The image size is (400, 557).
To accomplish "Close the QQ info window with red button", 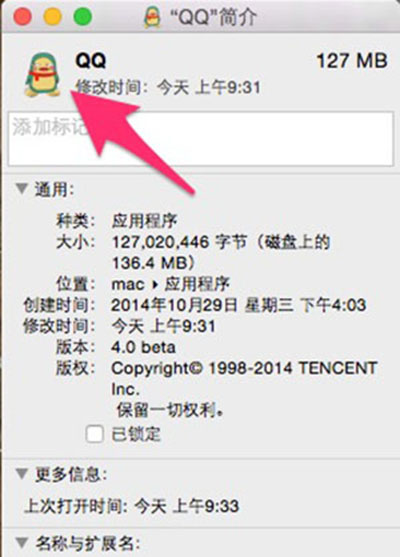I will (x=23, y=16).
